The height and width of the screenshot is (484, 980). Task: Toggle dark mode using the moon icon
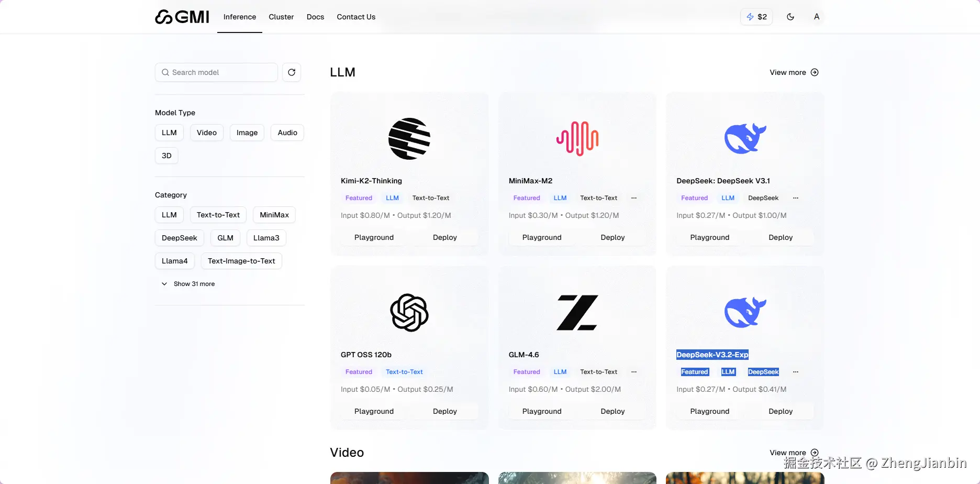click(790, 17)
